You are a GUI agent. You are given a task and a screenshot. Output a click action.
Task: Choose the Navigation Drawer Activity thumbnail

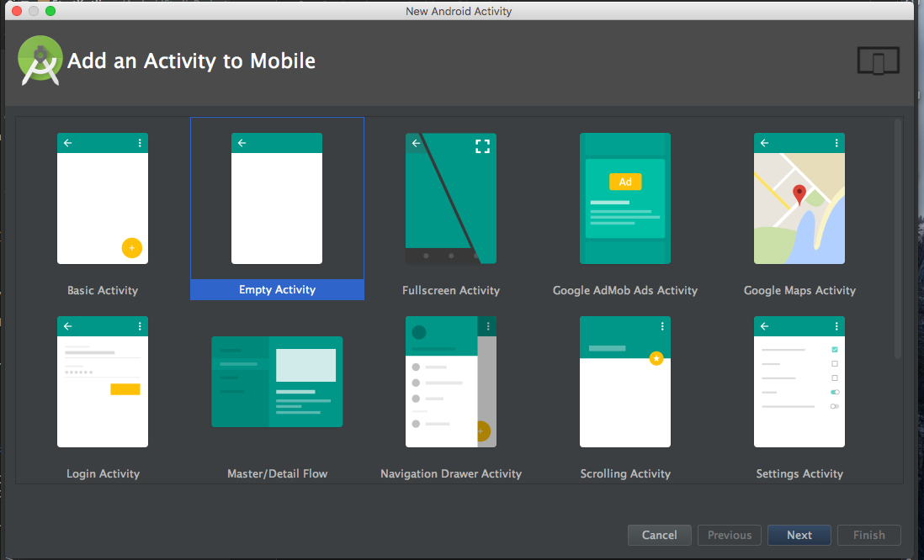(451, 382)
